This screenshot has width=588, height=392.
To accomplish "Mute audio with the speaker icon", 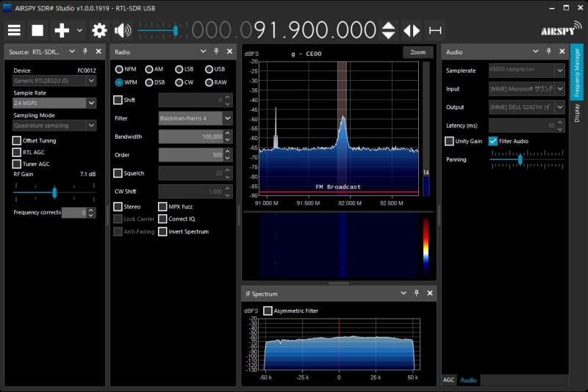I will 123,30.
